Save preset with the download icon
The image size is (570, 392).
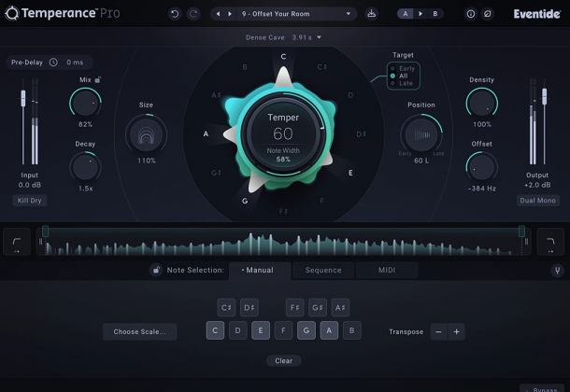(x=371, y=14)
